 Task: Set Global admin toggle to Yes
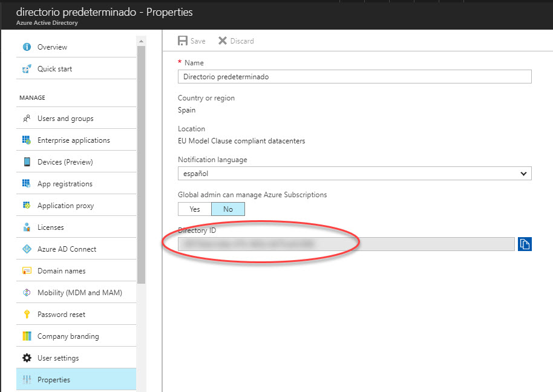click(x=195, y=209)
